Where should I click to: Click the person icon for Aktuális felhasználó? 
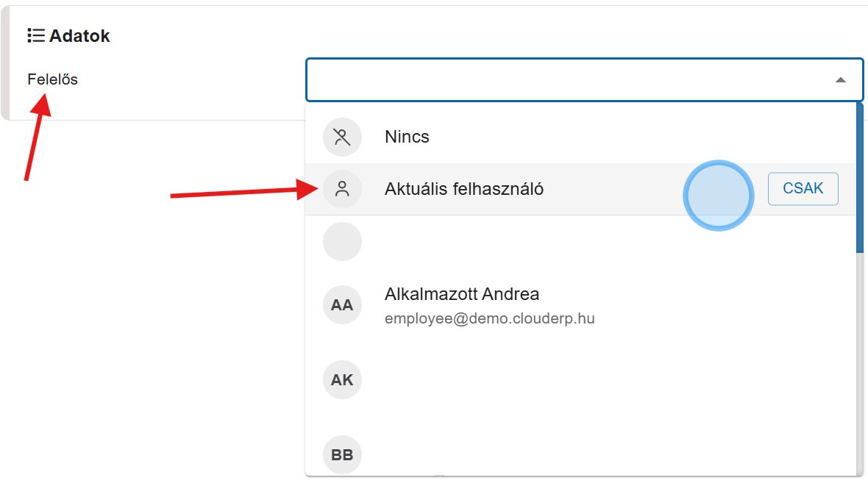point(342,189)
